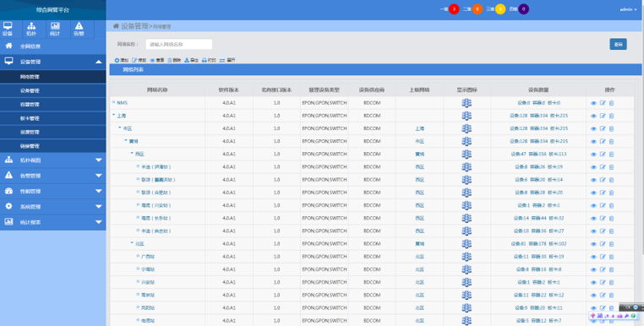Switch to the 设备 top tab

pos(8,30)
